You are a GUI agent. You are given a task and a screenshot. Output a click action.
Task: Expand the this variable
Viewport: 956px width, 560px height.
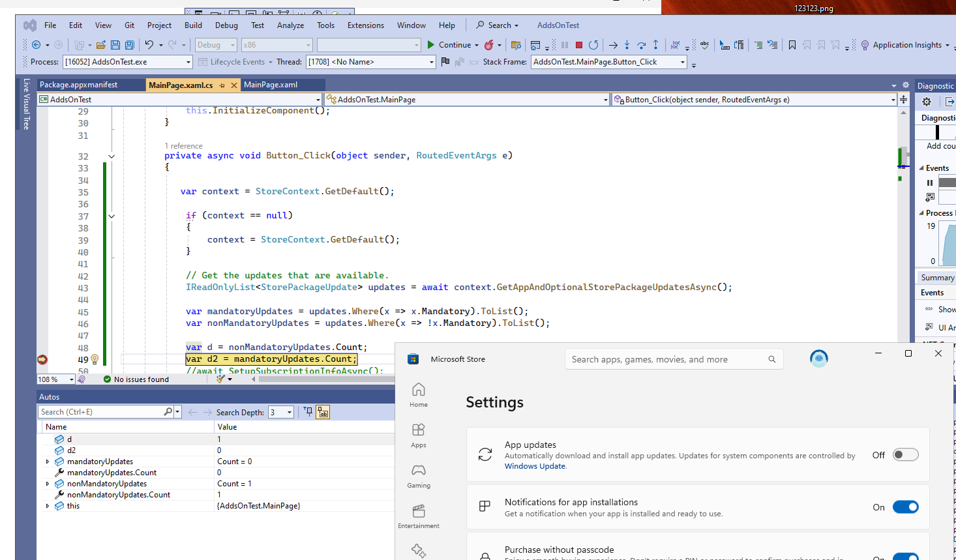click(48, 506)
